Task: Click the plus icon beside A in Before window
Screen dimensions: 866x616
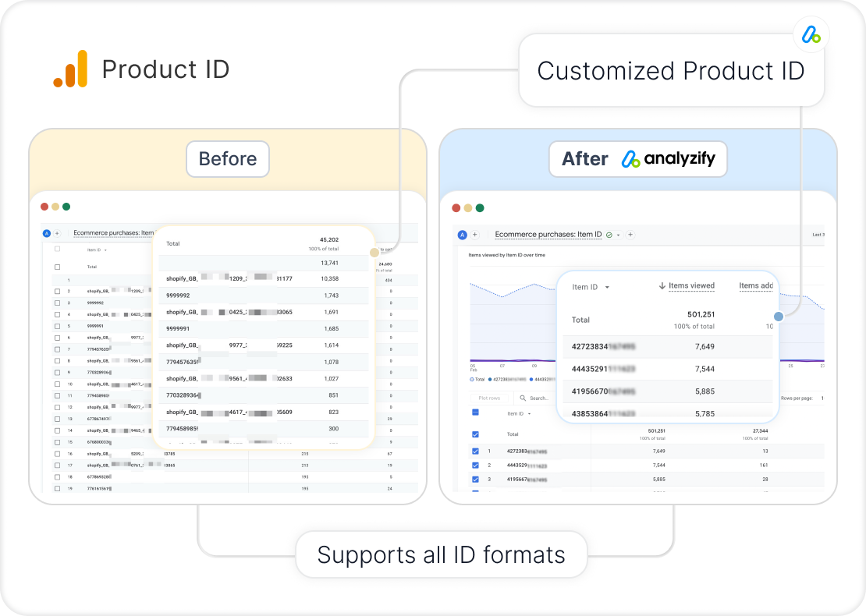Action: click(57, 233)
